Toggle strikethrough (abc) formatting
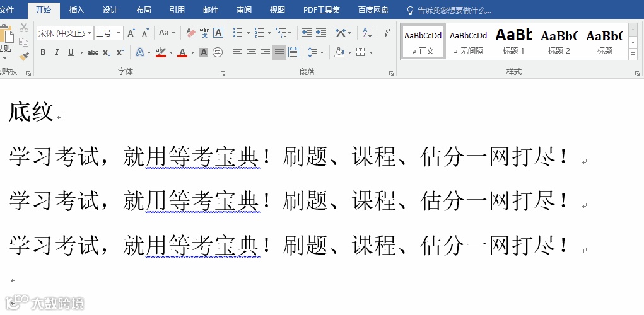The width and height of the screenshot is (644, 315). coord(93,52)
